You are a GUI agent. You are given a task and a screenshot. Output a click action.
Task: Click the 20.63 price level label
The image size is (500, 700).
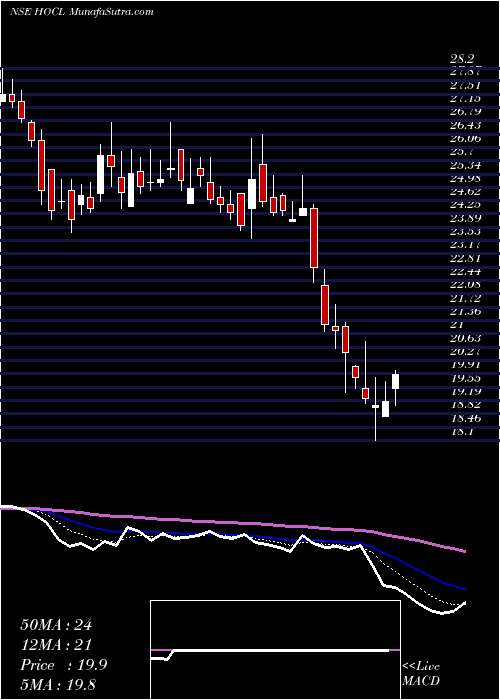click(x=465, y=338)
